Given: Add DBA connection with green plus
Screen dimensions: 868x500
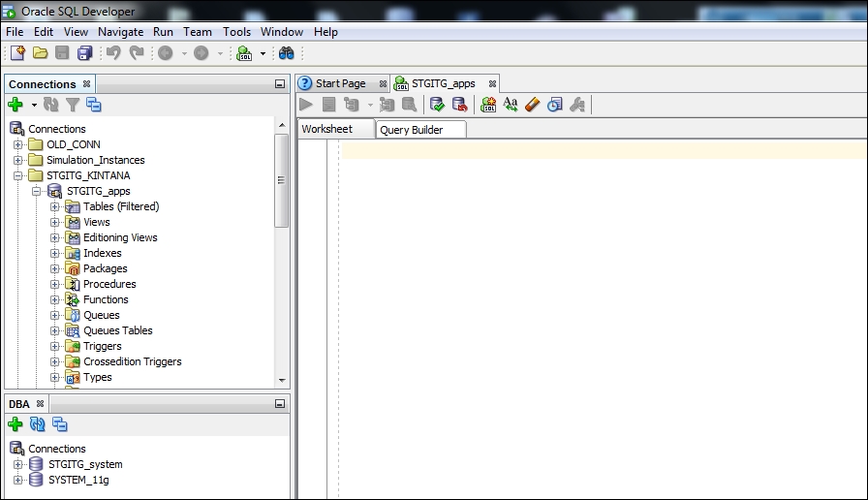Looking at the screenshot, I should [15, 424].
